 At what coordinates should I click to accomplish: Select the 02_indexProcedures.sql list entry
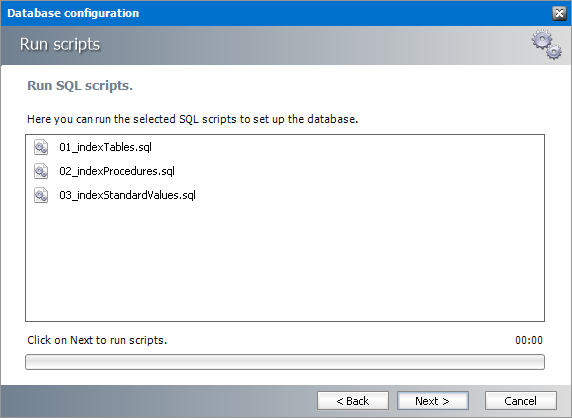pyautogui.click(x=117, y=171)
